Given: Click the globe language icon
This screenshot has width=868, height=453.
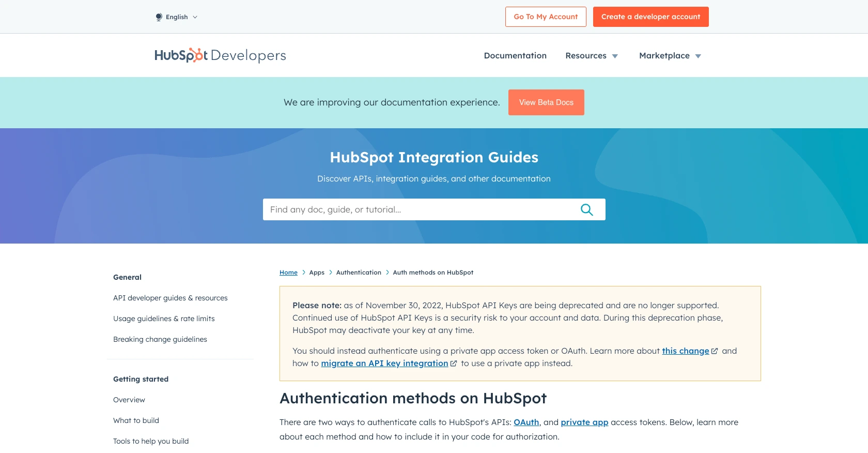Looking at the screenshot, I should (x=159, y=17).
